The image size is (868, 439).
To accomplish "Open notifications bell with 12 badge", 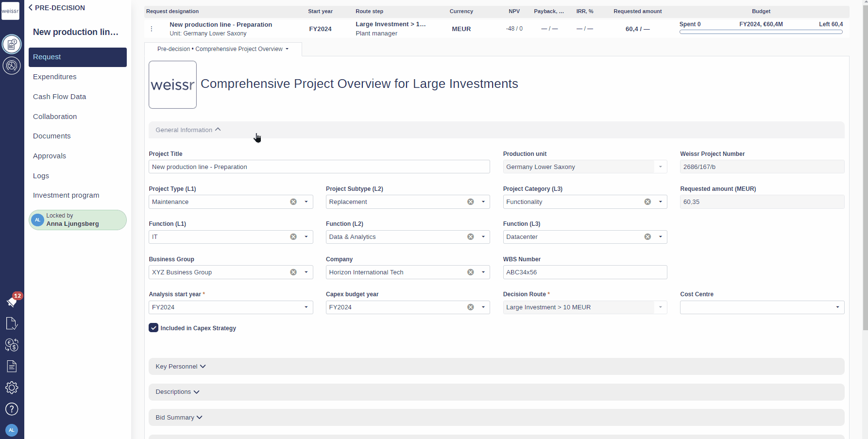I will 12,302.
